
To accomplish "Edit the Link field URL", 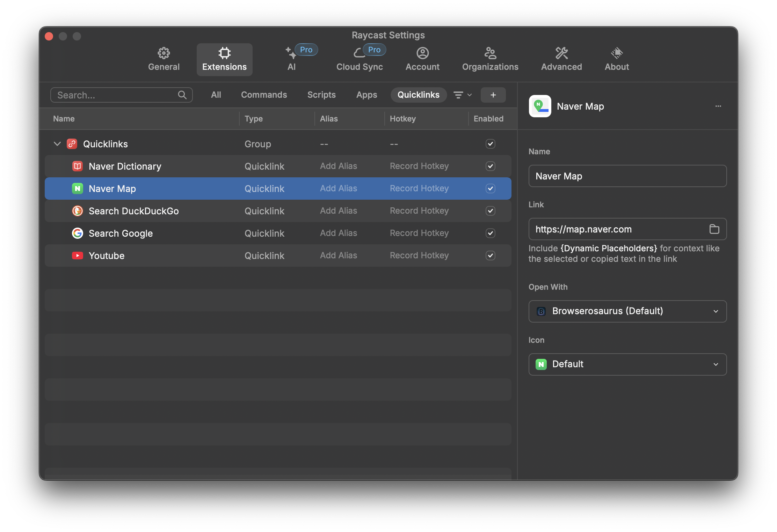I will click(x=627, y=229).
